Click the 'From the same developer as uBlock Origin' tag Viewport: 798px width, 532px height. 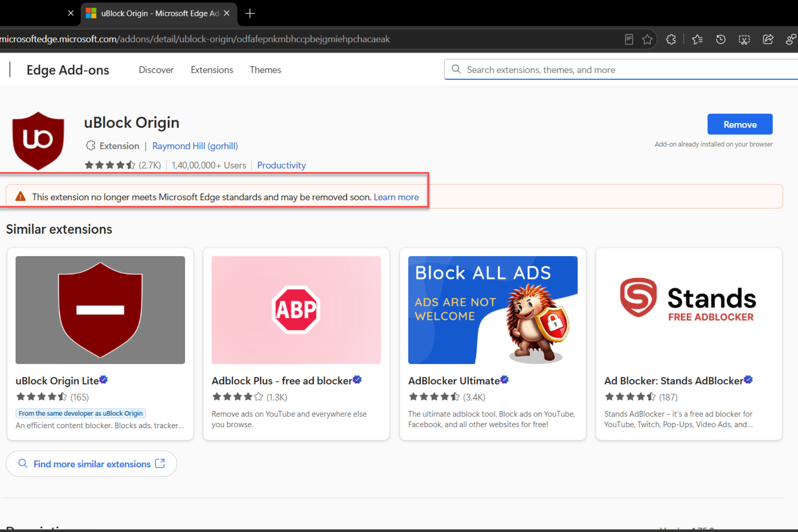(x=81, y=413)
